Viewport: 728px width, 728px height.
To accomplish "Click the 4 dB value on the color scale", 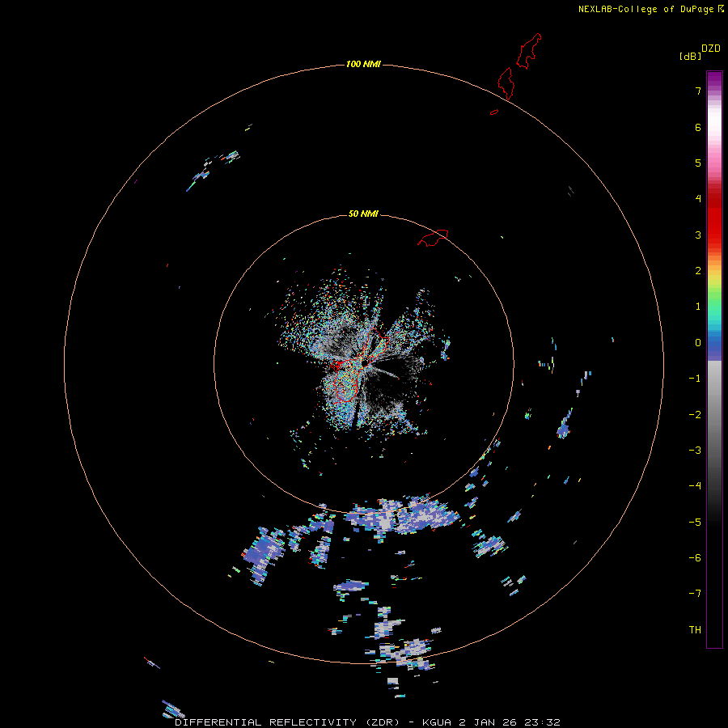I will point(698,199).
